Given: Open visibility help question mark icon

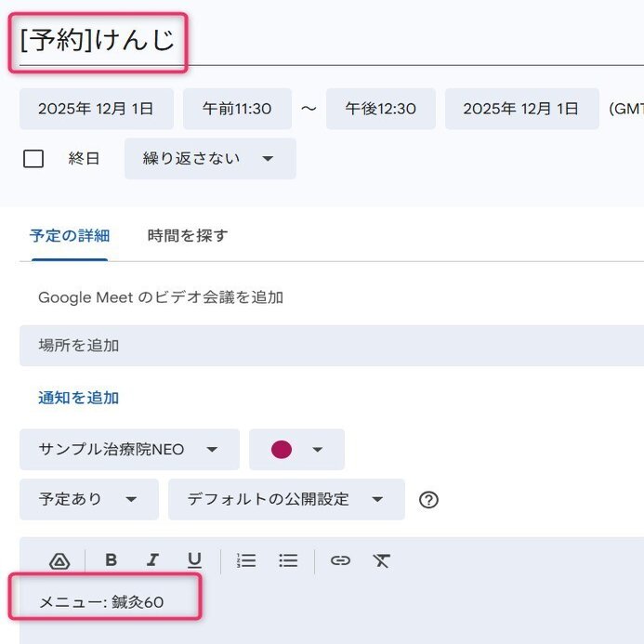Looking at the screenshot, I should [x=428, y=500].
